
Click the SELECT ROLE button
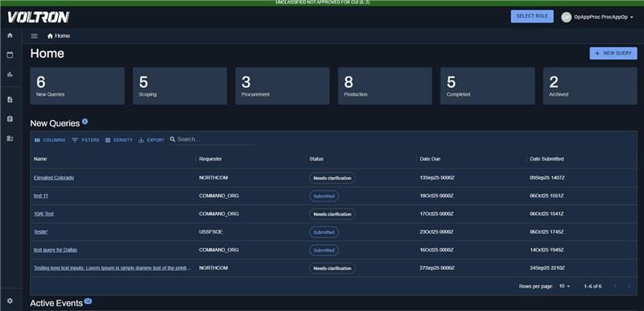coord(532,16)
